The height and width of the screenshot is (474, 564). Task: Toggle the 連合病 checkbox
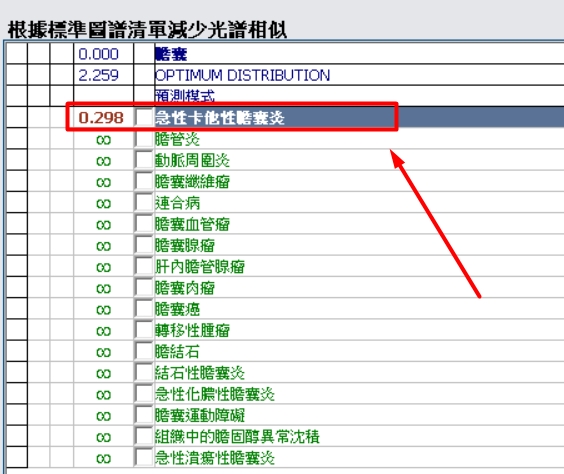pos(144,202)
